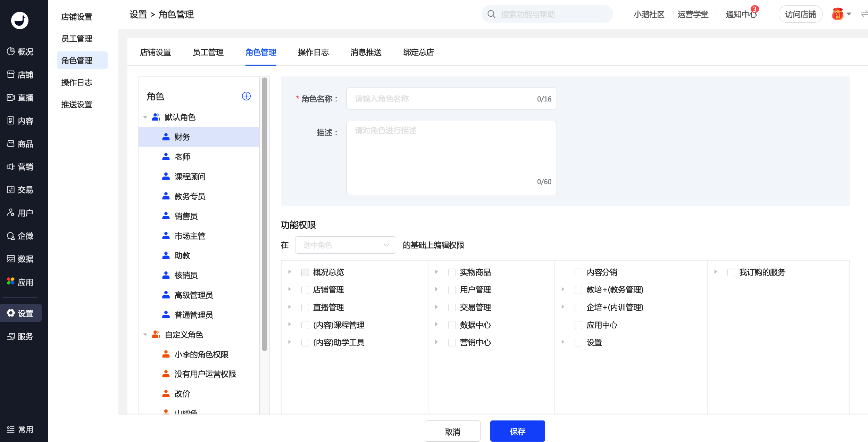Check the 概况总览 permission checkbox

coord(305,272)
